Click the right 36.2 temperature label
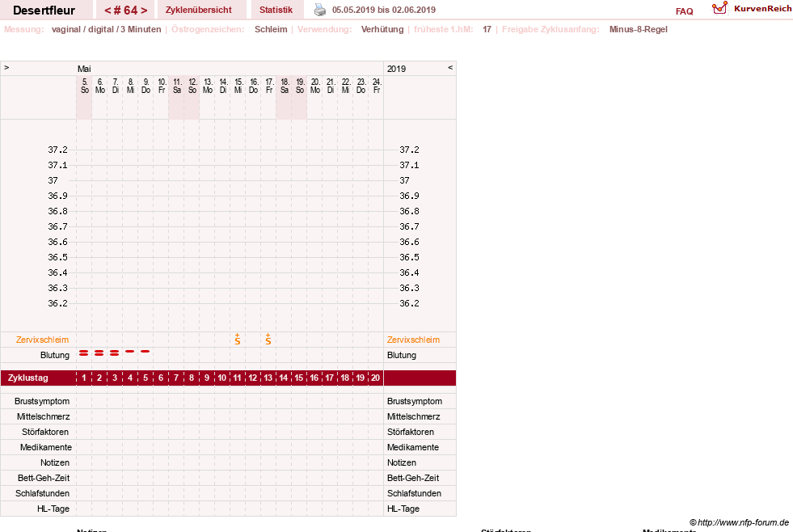This screenshot has width=793, height=532. (409, 303)
